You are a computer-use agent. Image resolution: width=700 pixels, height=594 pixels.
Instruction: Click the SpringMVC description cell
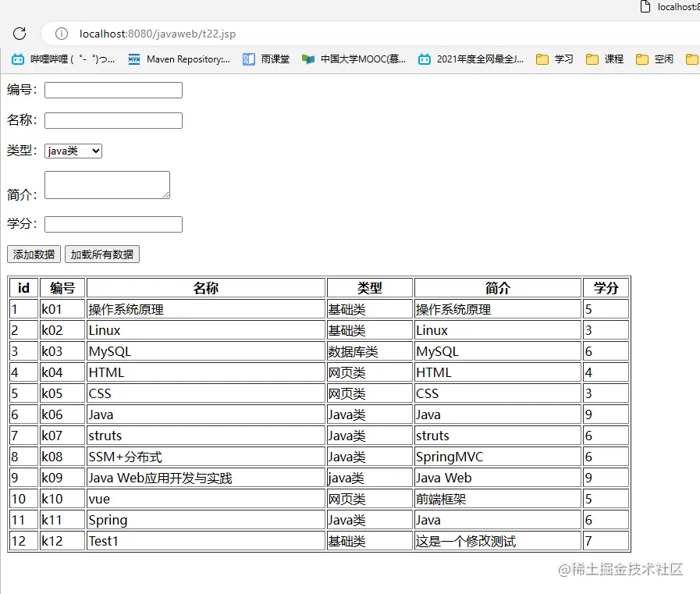point(498,457)
